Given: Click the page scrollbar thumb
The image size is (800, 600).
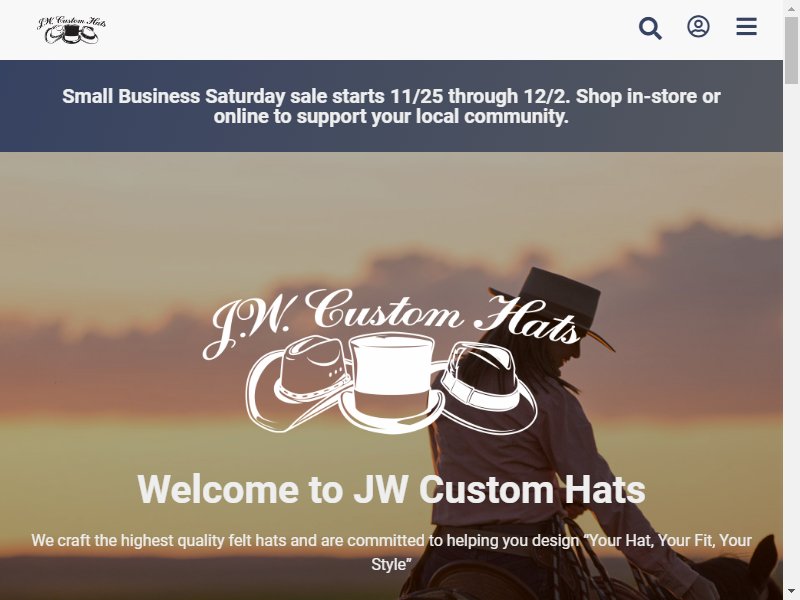Looking at the screenshot, I should (791, 50).
